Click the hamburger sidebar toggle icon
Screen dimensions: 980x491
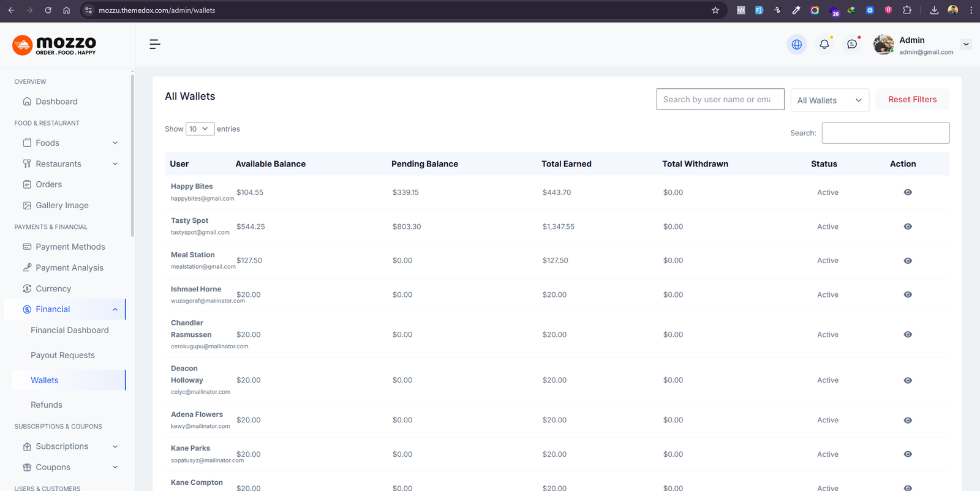coord(155,44)
